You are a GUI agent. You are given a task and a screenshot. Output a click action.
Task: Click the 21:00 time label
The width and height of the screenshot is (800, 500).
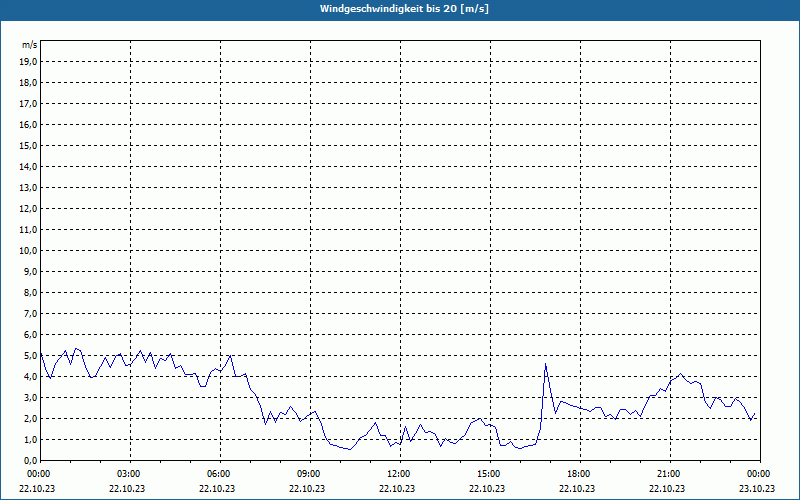pyautogui.click(x=670, y=474)
